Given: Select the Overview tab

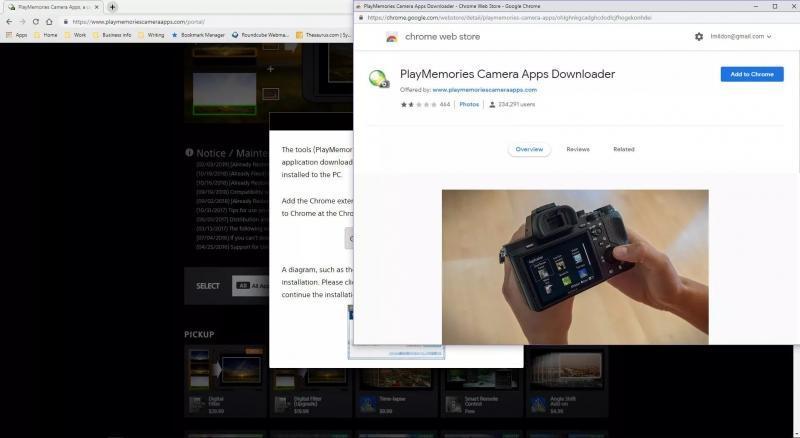Looking at the screenshot, I should tap(529, 149).
